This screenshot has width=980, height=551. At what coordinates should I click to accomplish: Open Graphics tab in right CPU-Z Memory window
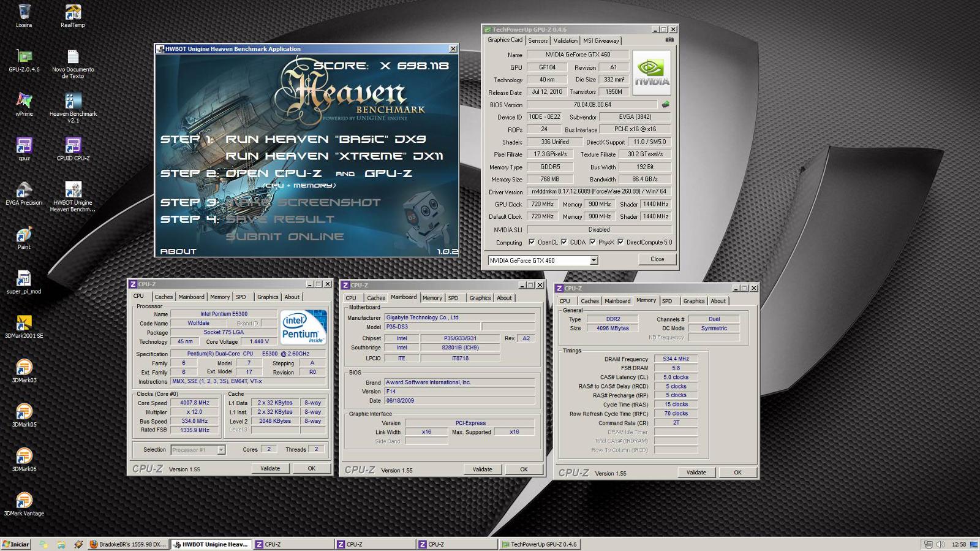693,301
